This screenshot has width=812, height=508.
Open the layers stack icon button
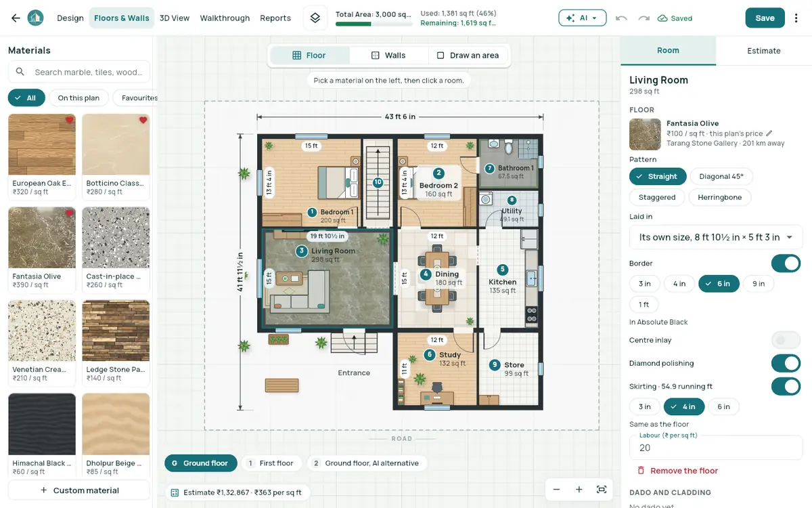[315, 18]
